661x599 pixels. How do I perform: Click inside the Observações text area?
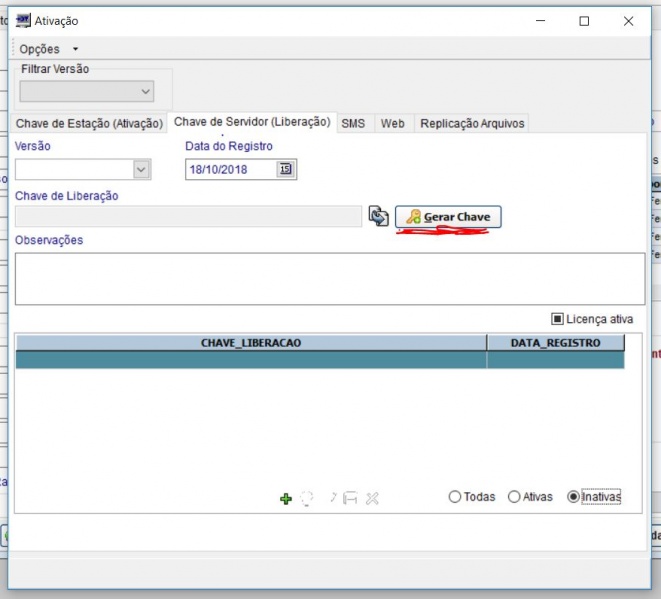(329, 278)
